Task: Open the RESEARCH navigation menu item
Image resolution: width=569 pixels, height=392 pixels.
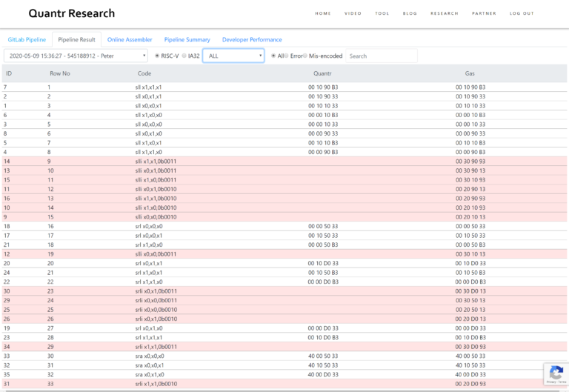Action: pyautogui.click(x=445, y=13)
